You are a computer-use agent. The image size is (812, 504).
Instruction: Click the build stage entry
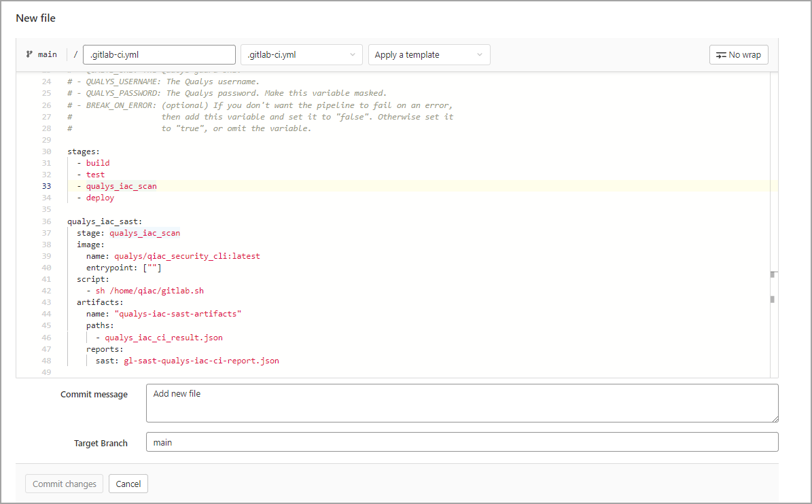point(98,163)
